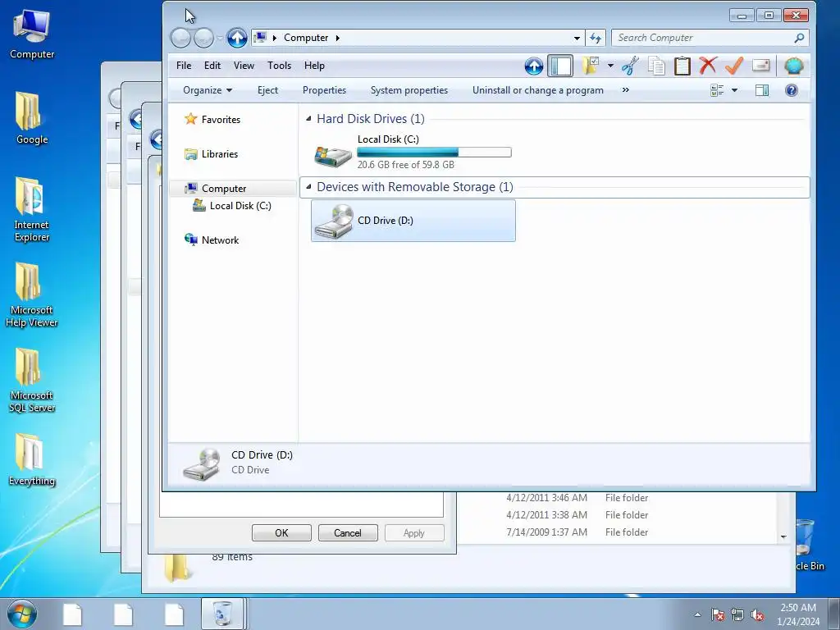Image resolution: width=840 pixels, height=630 pixels.
Task: Click Cancel in the background dialog
Action: [348, 533]
